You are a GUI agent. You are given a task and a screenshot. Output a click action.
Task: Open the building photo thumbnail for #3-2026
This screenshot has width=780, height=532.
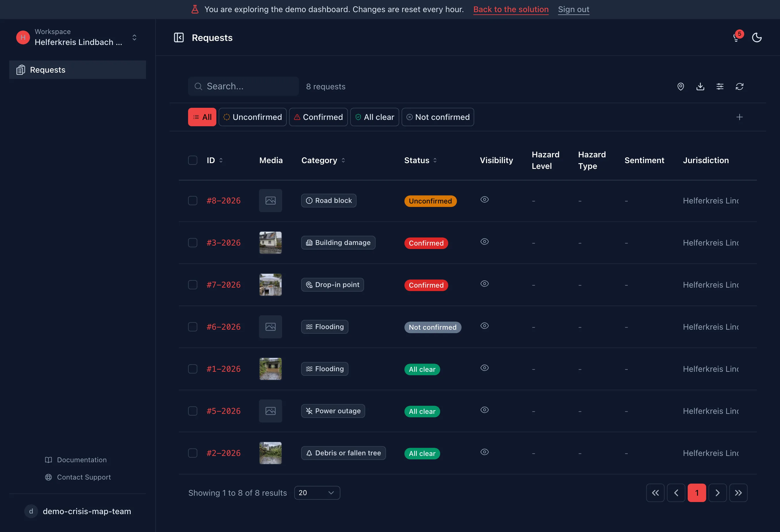point(271,243)
